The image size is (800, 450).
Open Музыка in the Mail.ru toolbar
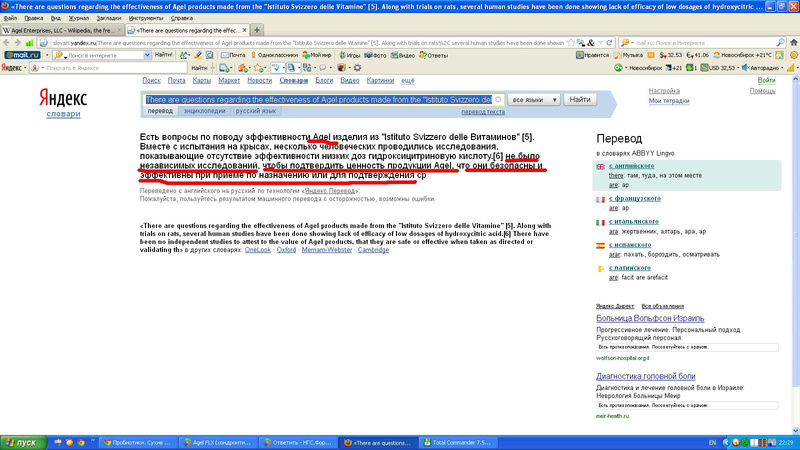click(629, 55)
